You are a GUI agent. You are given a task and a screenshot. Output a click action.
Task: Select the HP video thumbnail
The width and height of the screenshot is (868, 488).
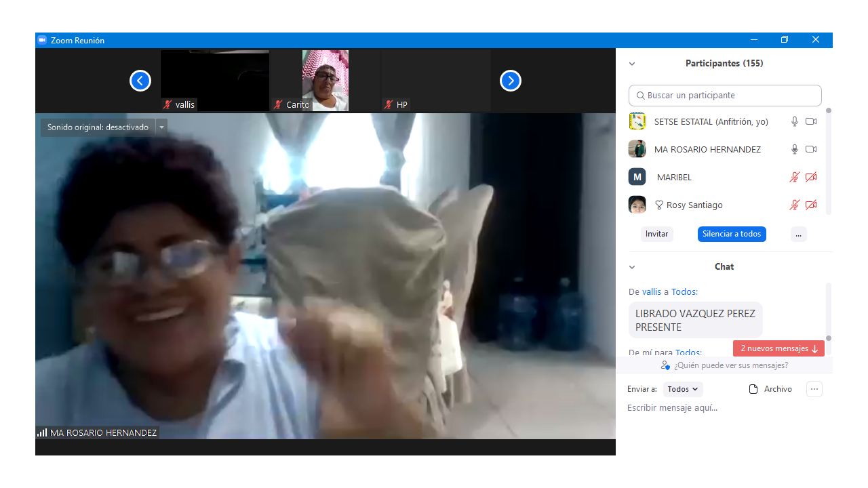tap(436, 81)
